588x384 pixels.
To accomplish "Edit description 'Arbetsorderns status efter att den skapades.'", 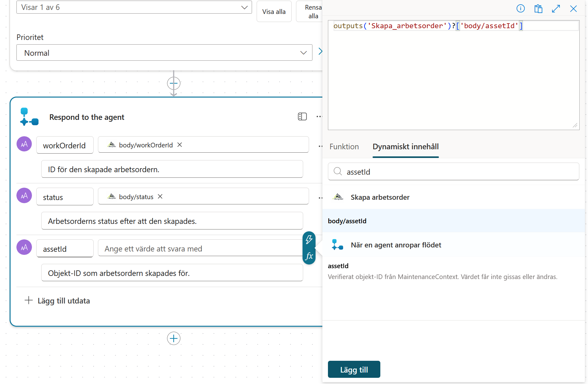I will 172,221.
